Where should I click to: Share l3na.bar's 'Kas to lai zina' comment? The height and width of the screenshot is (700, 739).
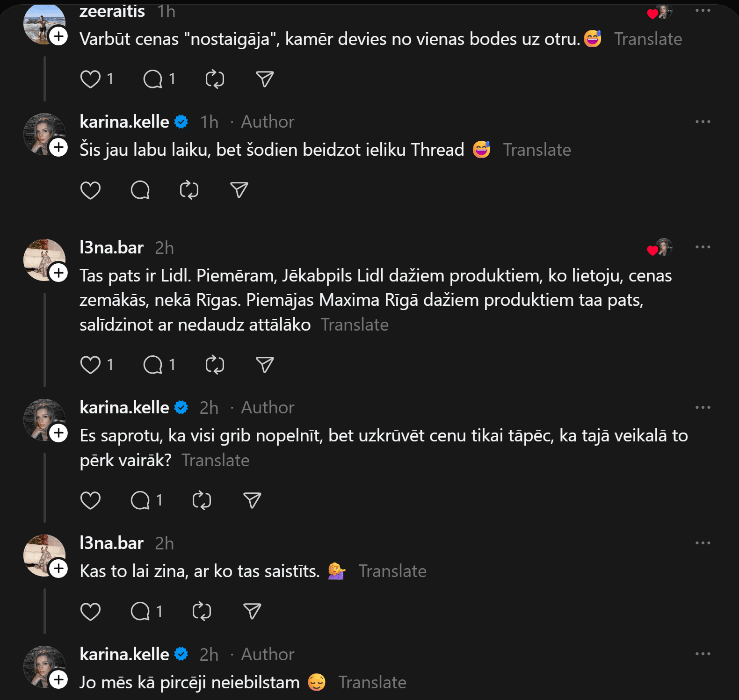pyautogui.click(x=252, y=611)
